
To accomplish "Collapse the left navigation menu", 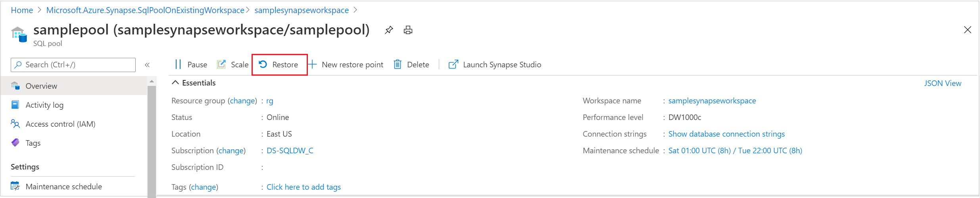I will 147,65.
